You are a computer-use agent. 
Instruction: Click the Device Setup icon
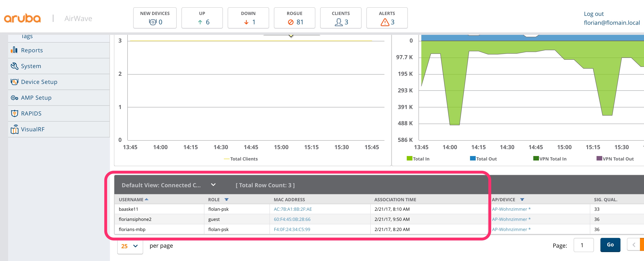(x=15, y=82)
